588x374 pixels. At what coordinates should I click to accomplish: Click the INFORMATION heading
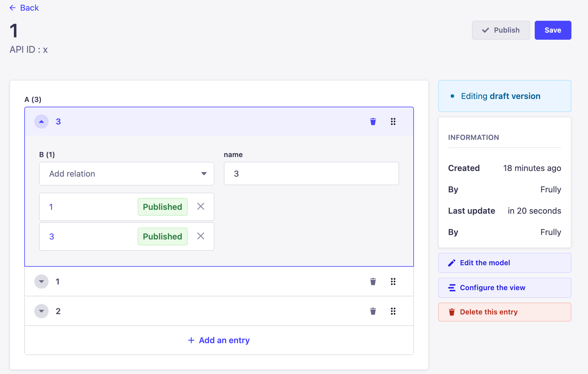(473, 138)
